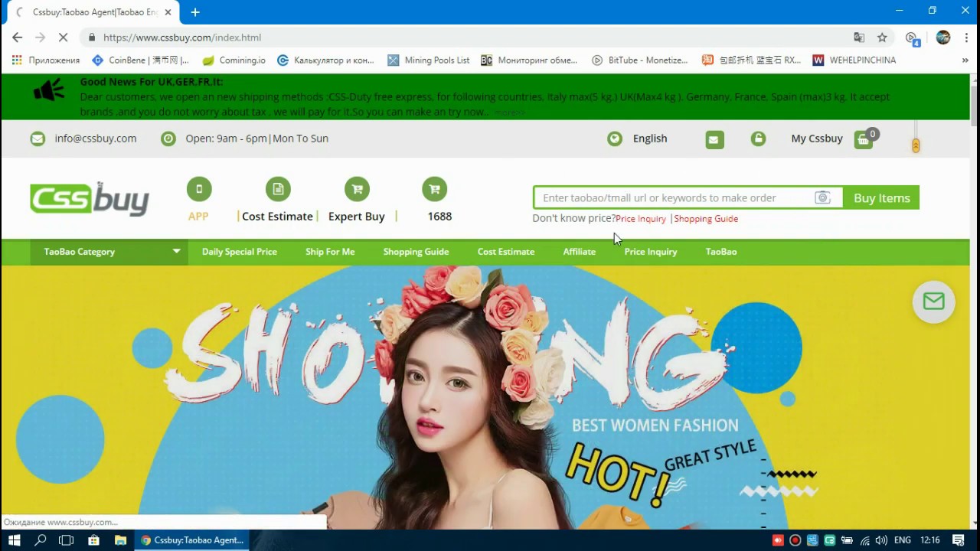Open the shopping cart with 0 badge
This screenshot has height=551, width=980.
pos(864,139)
